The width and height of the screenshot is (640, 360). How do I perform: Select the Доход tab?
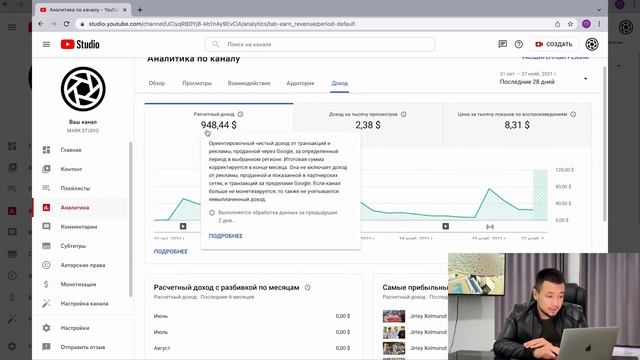click(340, 83)
